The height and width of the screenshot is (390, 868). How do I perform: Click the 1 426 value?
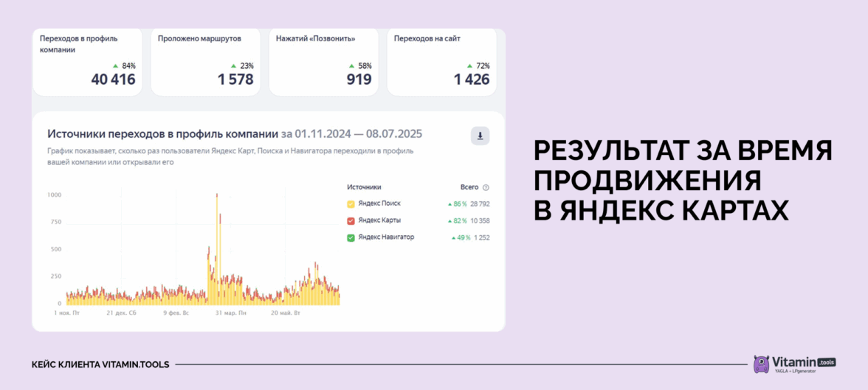[472, 80]
